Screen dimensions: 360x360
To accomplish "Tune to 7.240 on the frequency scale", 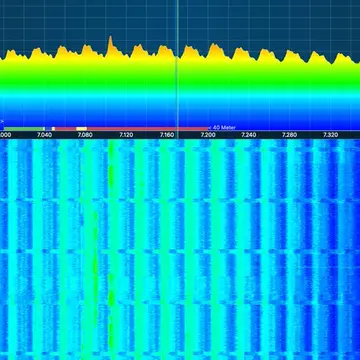I will coord(248,135).
